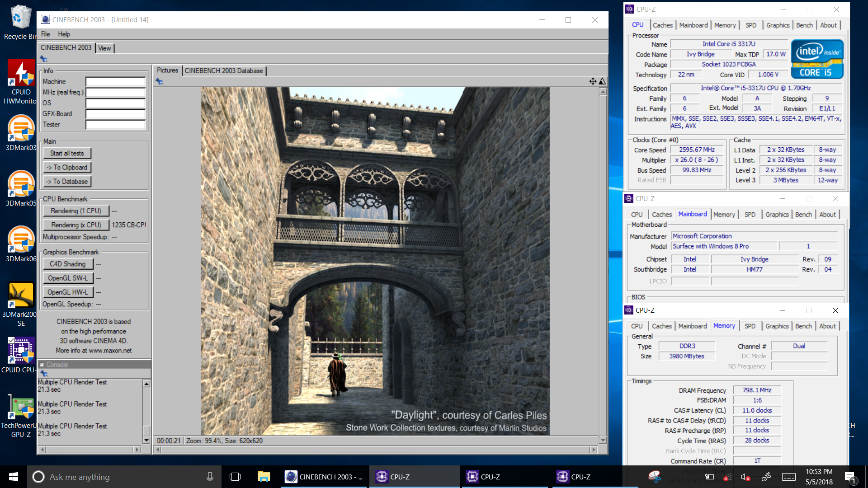The height and width of the screenshot is (488, 868).
Task: Open About tab in bottom CPU-Z window
Action: point(828,326)
